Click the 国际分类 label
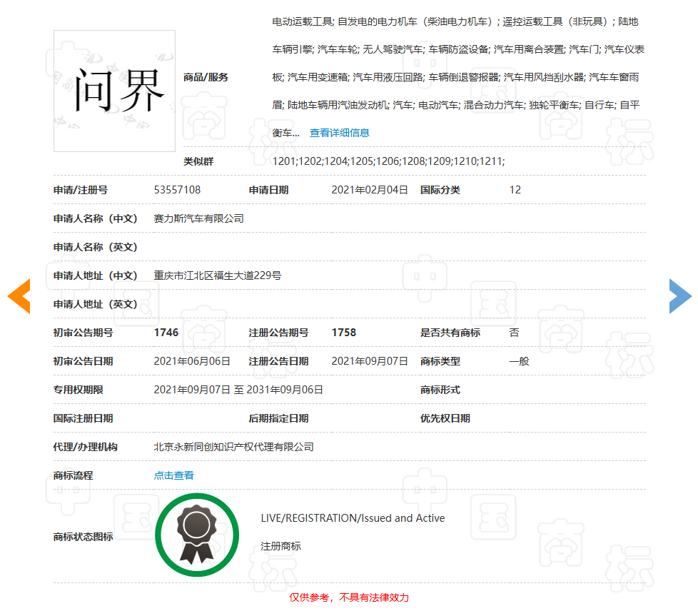 (440, 190)
